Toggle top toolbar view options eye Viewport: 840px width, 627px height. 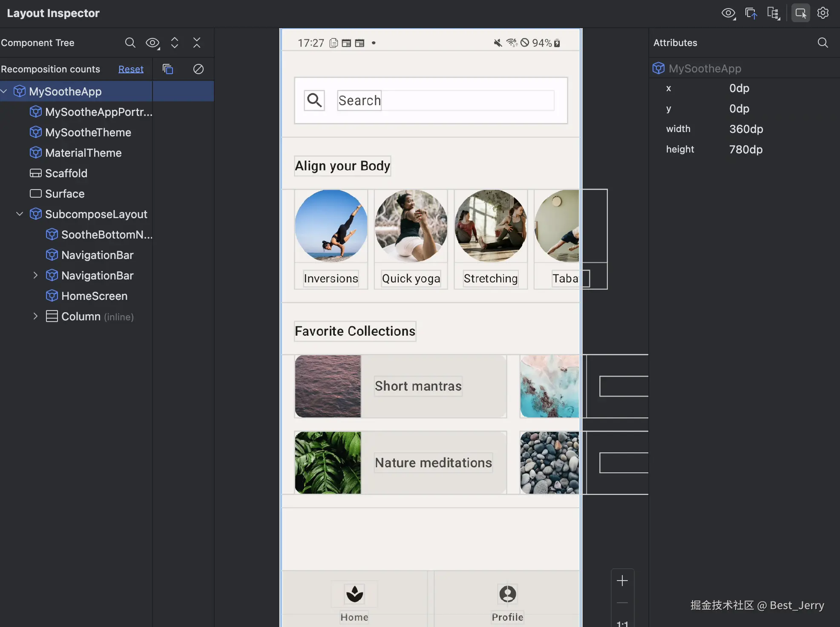coord(728,13)
